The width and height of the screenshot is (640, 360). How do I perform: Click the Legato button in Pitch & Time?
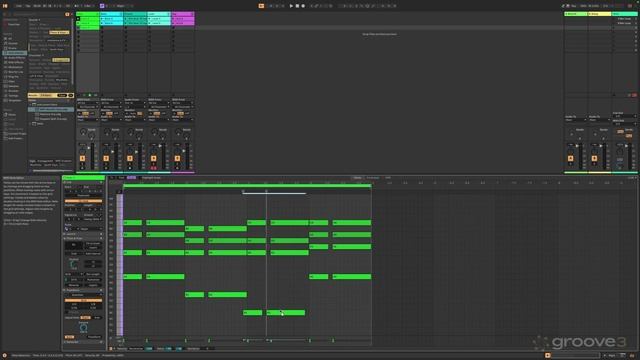click(x=93, y=285)
